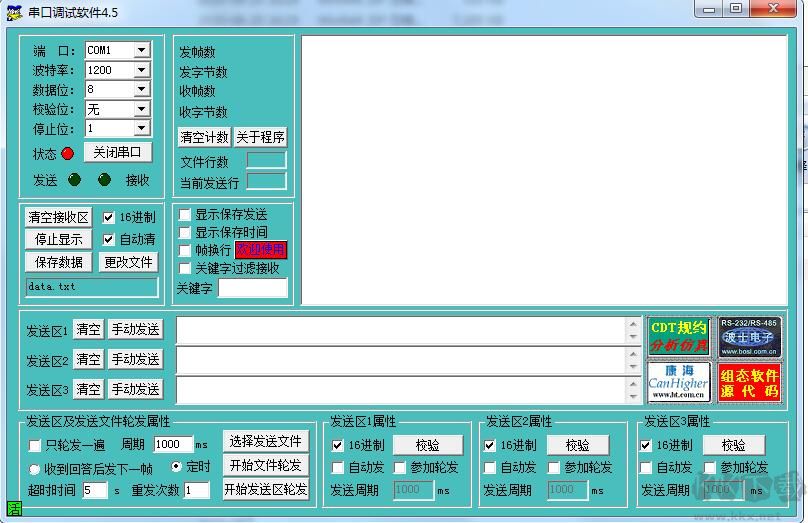
Task: Click the green 接收 LED indicator
Action: tap(104, 180)
